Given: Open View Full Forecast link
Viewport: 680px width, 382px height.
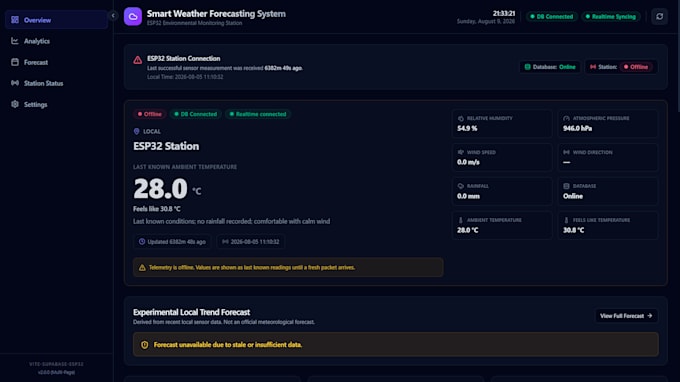Looking at the screenshot, I should [x=626, y=316].
